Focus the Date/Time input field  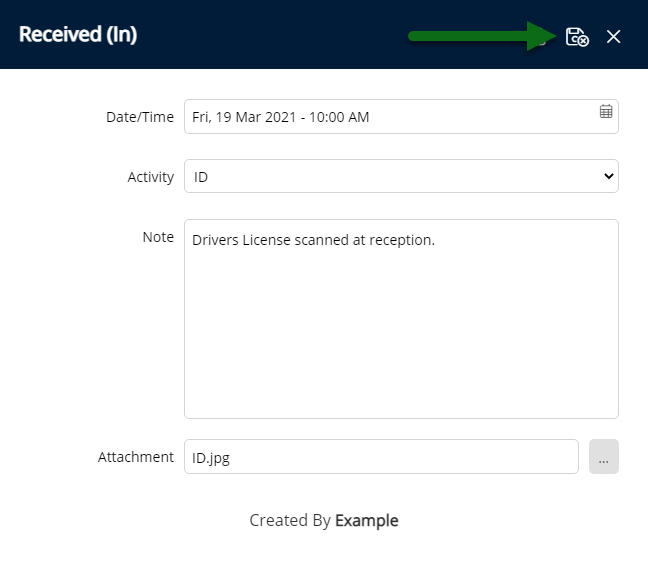tap(401, 117)
